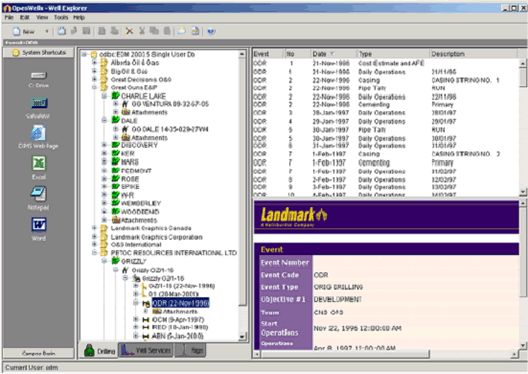Expand the Big Oil & Gas node
528x374 pixels.
(94, 71)
